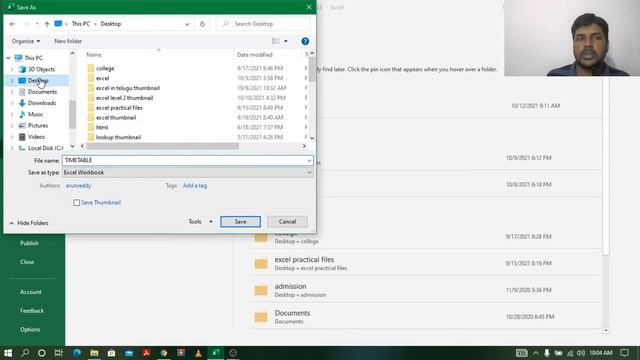This screenshot has width=640, height=360.
Task: Open File Explorer from taskbar
Action: tap(94, 353)
